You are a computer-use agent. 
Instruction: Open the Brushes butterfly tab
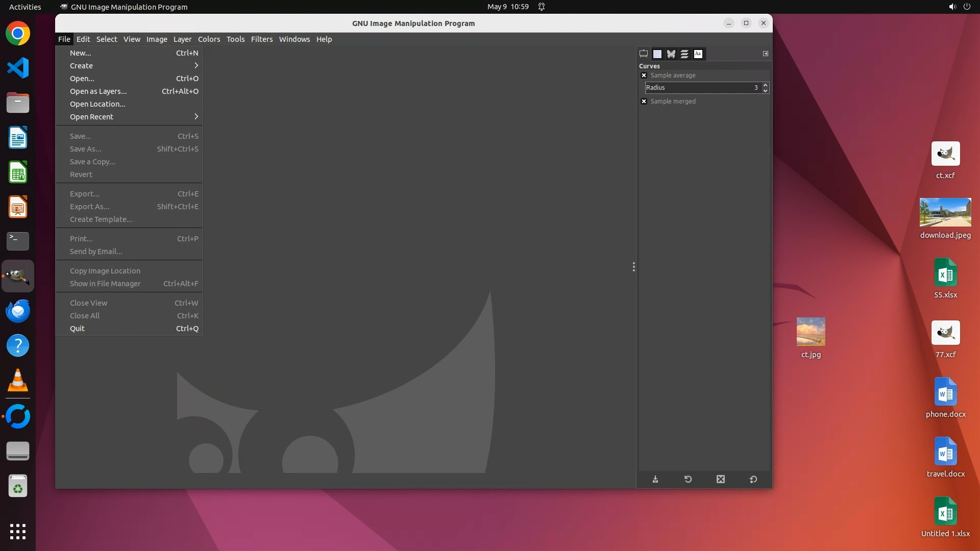[x=671, y=54]
